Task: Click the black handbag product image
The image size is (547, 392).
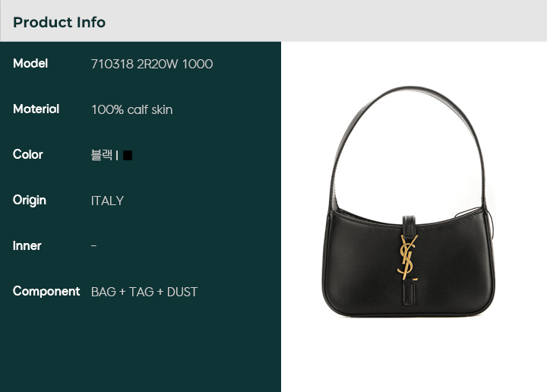Action: [x=409, y=201]
